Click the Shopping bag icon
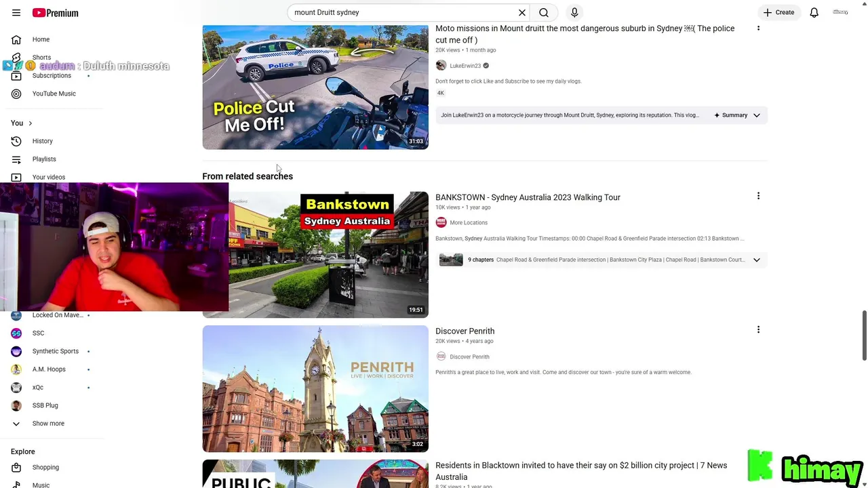 click(16, 467)
